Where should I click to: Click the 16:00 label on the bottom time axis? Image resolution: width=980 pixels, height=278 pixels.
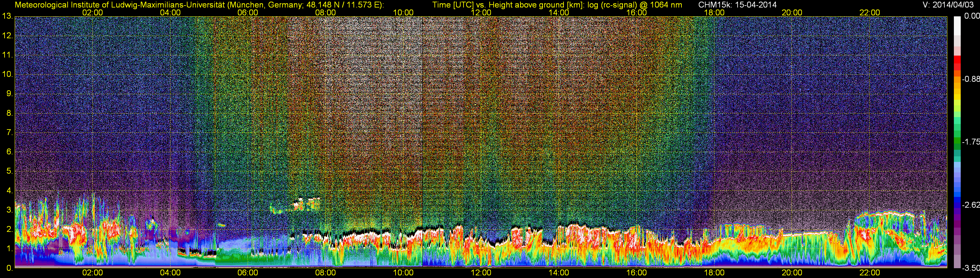[636, 273]
